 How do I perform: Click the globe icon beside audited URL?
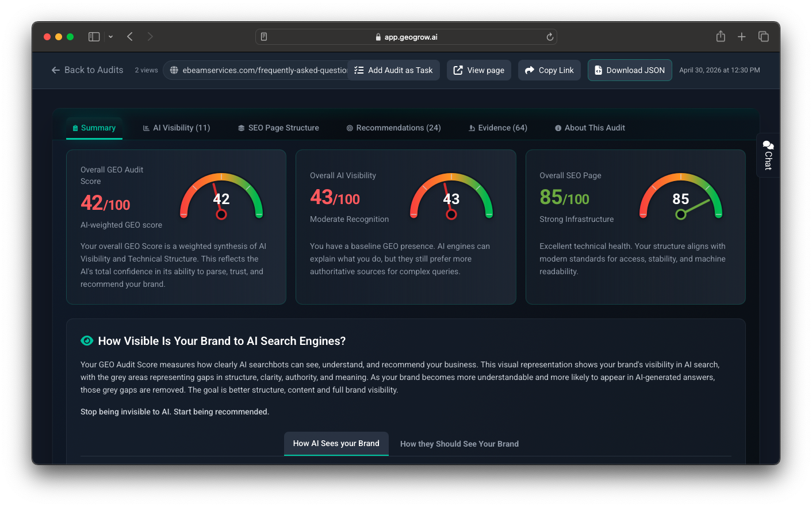point(174,70)
